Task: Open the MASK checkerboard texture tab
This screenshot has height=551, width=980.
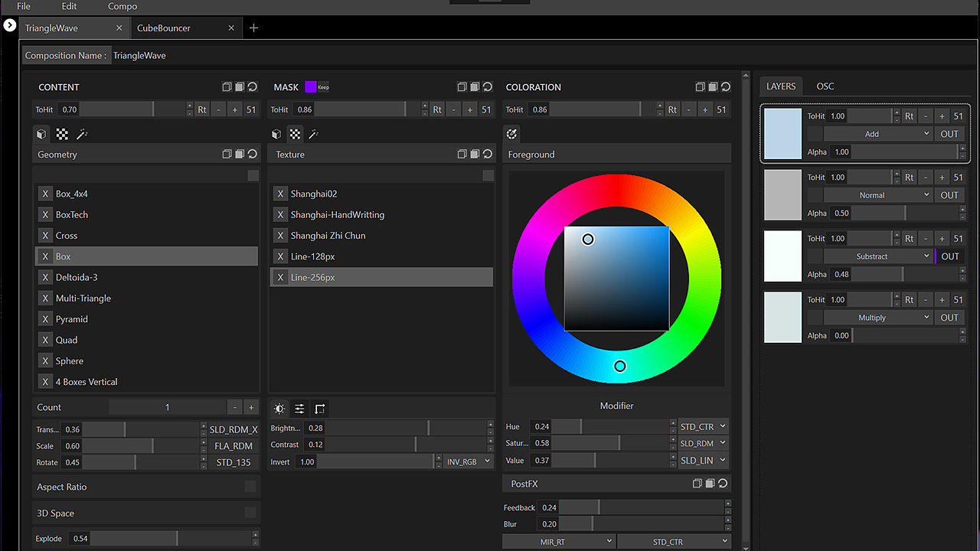Action: (295, 134)
